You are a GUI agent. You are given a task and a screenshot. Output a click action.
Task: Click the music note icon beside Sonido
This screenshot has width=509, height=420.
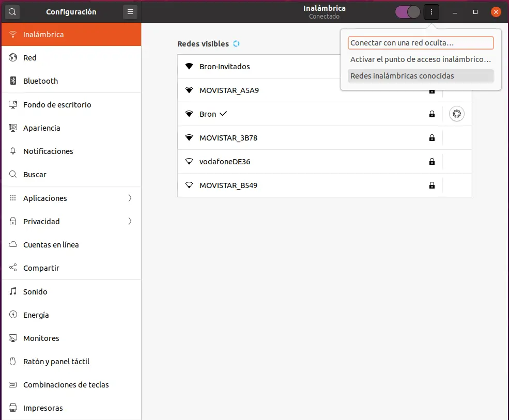click(13, 291)
